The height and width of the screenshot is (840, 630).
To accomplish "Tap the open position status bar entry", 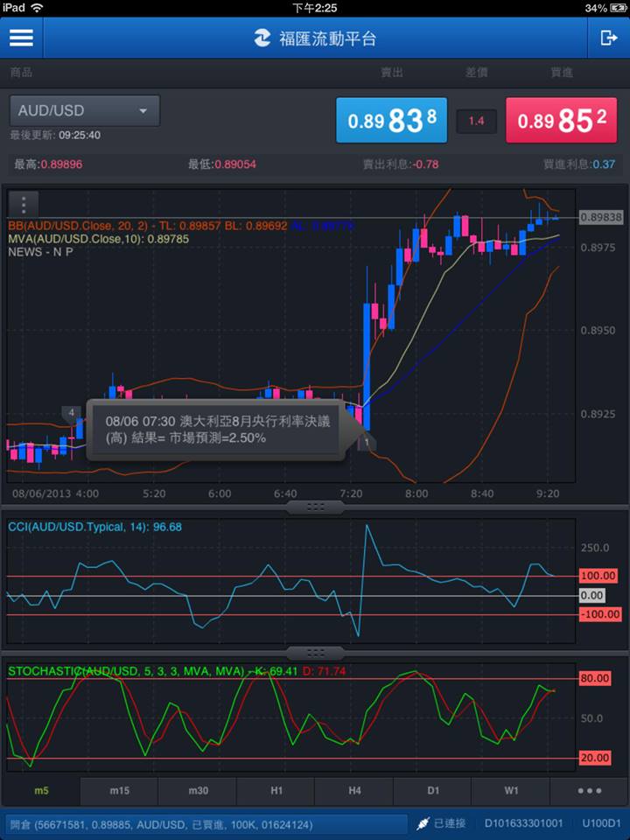I will click(x=206, y=824).
